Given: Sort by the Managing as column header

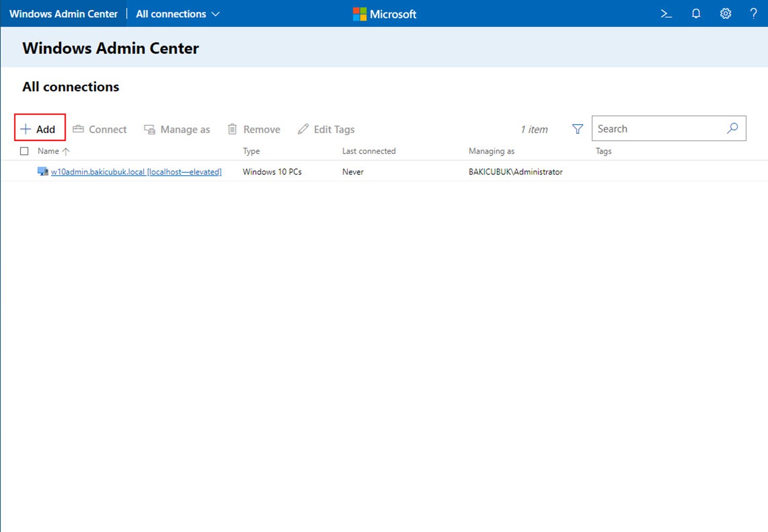Looking at the screenshot, I should pos(492,151).
